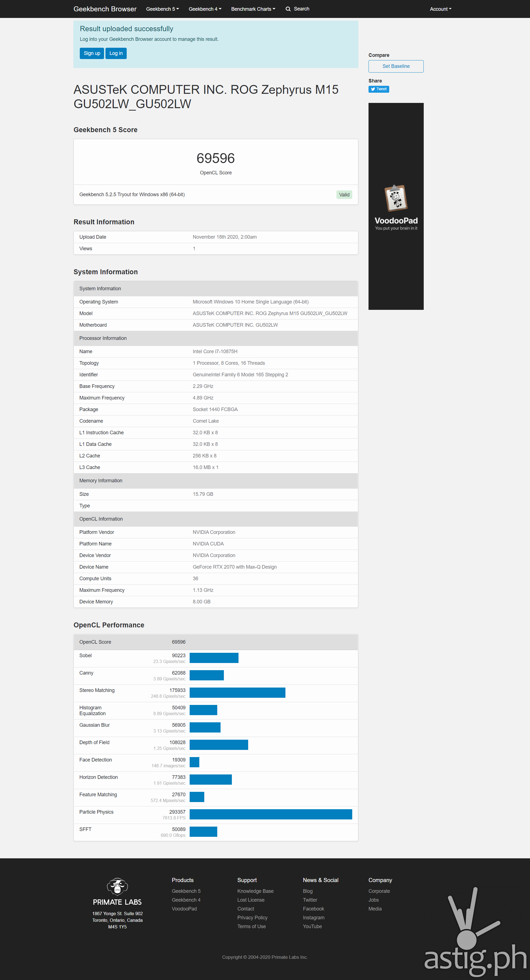
Task: Expand the Geekbench 4 dropdown menu
Action: (205, 9)
